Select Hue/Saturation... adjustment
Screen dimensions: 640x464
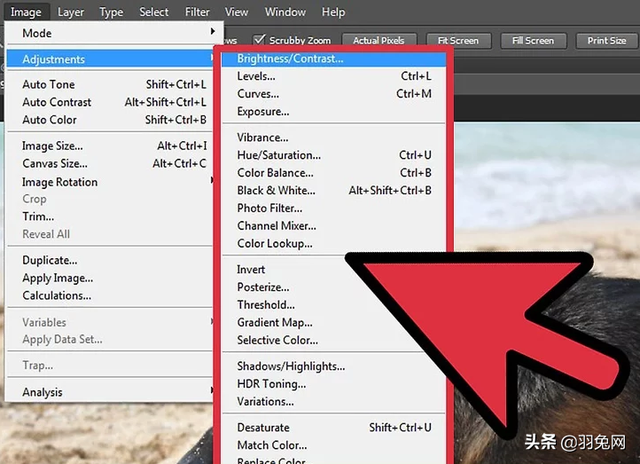click(x=334, y=155)
